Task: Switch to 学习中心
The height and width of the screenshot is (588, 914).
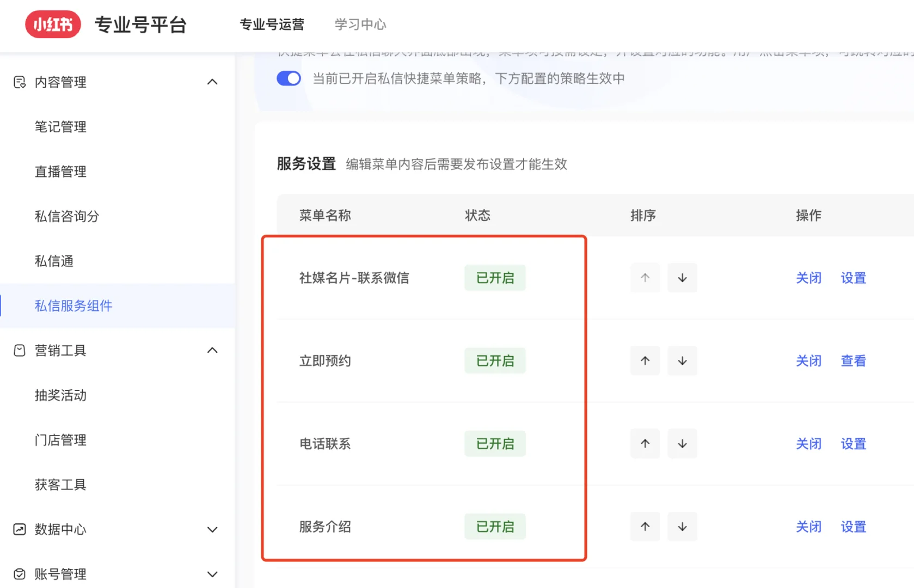Action: (359, 24)
